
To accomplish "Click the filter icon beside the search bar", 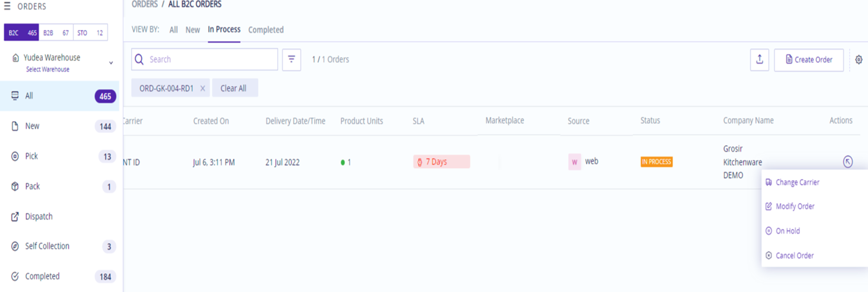I will [292, 59].
